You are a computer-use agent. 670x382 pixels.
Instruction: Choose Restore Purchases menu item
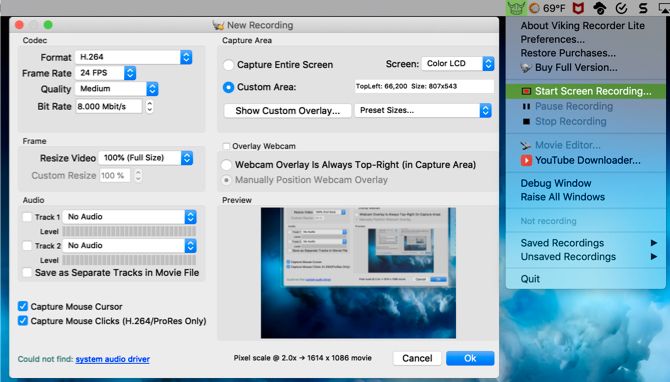click(x=568, y=53)
